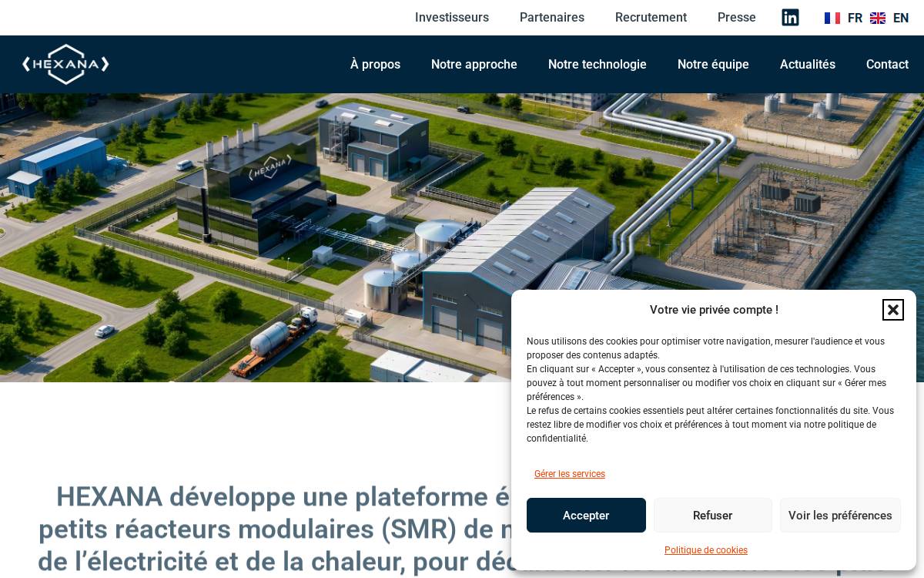
Task: Switch language to EN
Action: click(x=901, y=18)
